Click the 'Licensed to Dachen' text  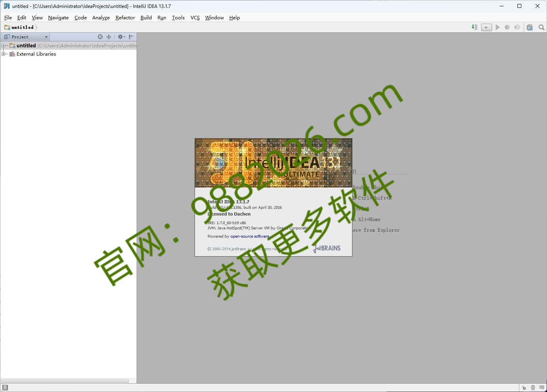(229, 214)
